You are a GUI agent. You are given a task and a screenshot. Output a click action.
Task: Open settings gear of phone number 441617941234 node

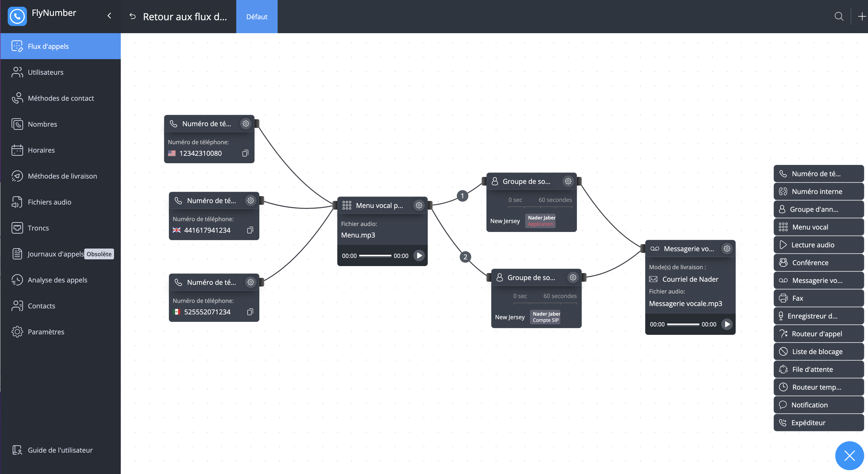click(250, 201)
